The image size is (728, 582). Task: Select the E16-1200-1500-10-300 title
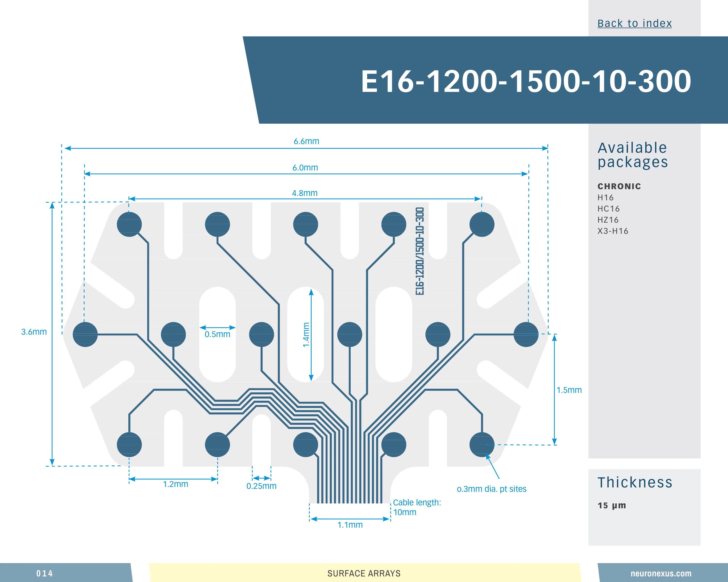pos(526,81)
